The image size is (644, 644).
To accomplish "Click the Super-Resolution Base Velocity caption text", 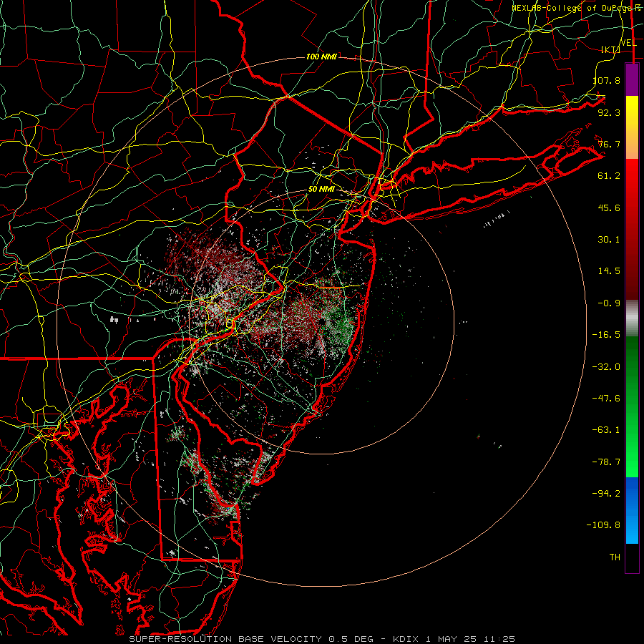I will tap(322, 639).
